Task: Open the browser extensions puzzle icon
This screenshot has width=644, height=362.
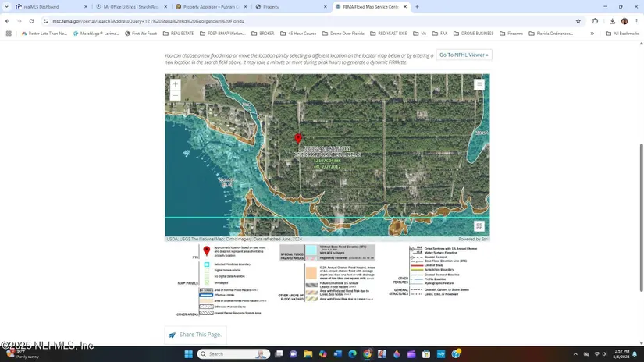Action: (595, 21)
